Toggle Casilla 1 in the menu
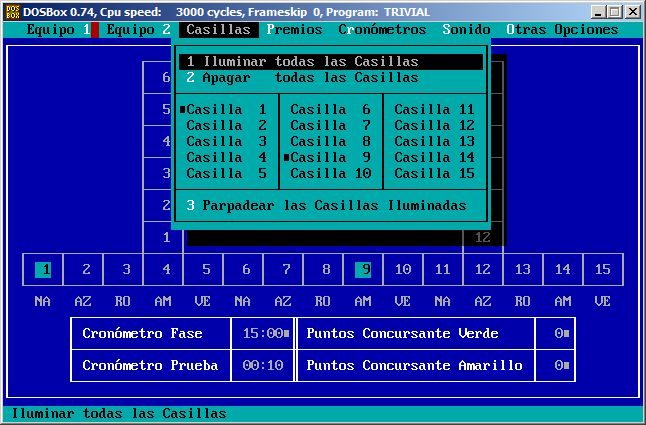 (x=226, y=109)
